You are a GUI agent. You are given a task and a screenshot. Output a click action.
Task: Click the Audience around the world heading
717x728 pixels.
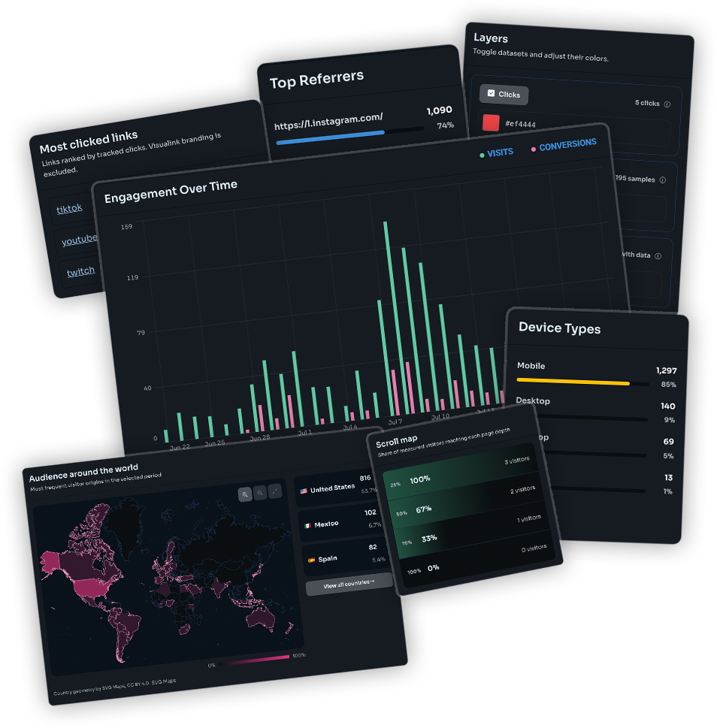pos(83,473)
